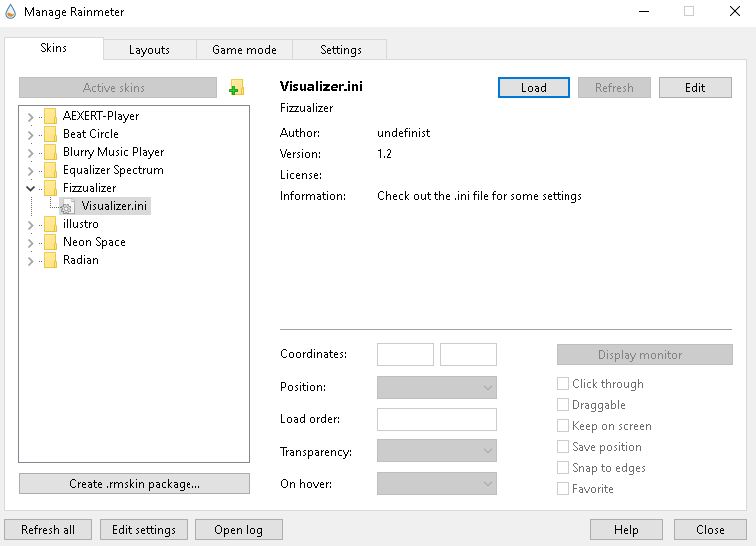Image resolution: width=756 pixels, height=546 pixels.
Task: Enable the Click through checkbox
Action: 564,384
